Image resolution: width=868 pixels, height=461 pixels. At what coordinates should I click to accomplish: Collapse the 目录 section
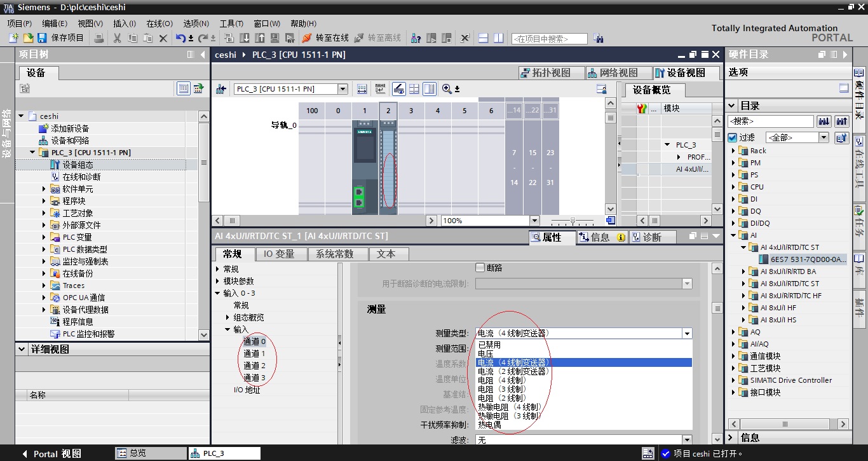point(733,106)
